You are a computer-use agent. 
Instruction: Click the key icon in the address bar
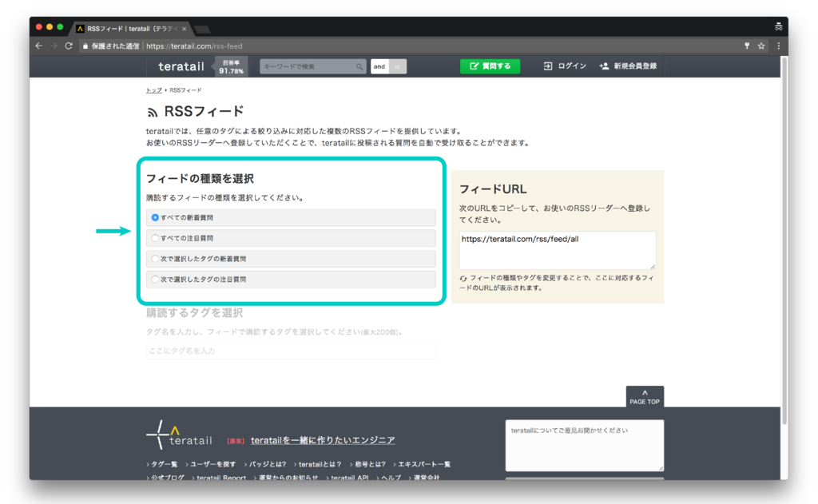[747, 46]
